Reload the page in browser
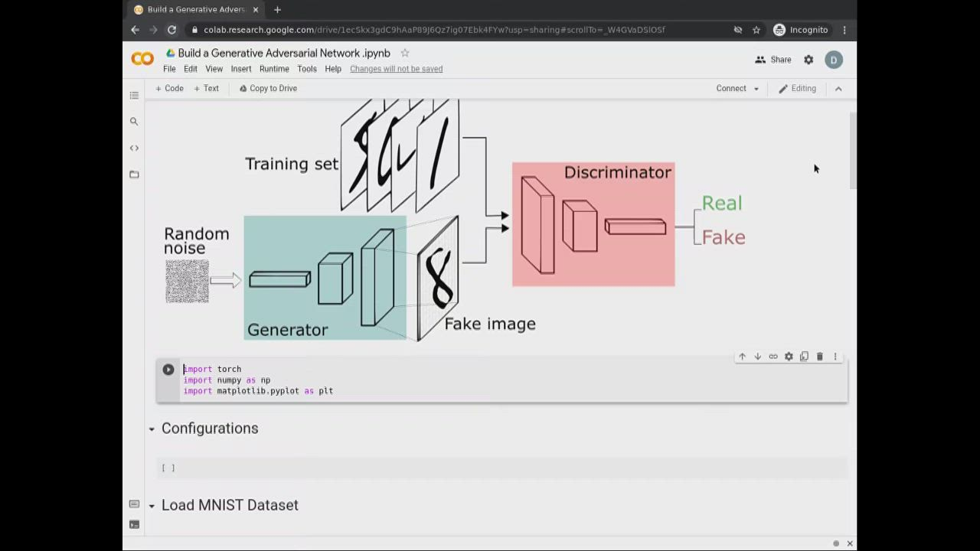980x551 pixels. (171, 30)
